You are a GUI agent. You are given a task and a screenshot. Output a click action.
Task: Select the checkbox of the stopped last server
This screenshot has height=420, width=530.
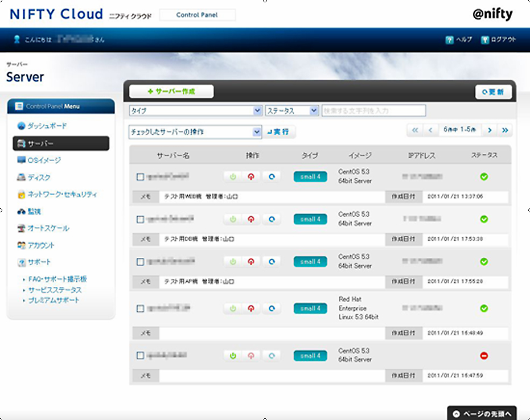140,356
